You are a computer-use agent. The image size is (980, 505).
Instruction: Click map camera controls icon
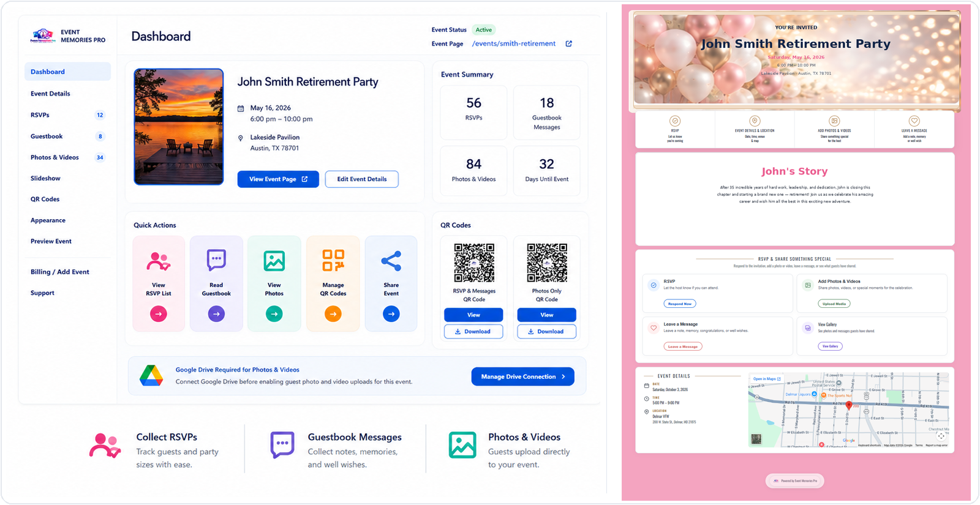click(x=941, y=436)
